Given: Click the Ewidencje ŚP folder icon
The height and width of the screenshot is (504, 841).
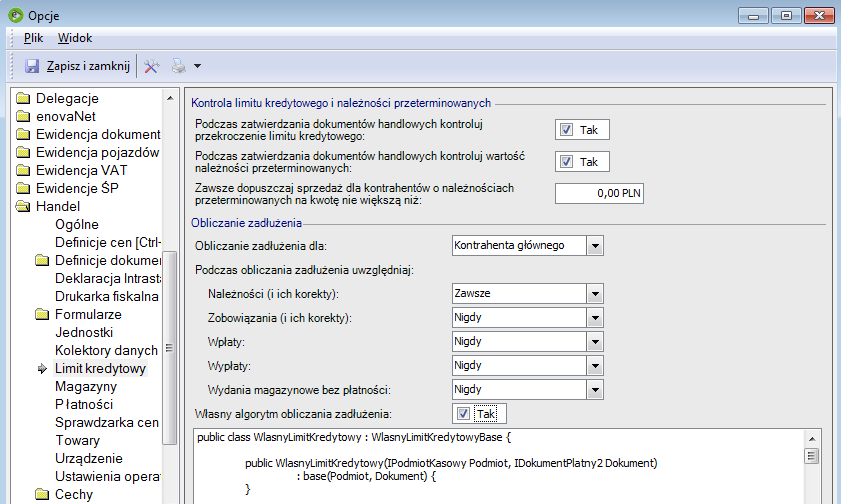Looking at the screenshot, I should (23, 188).
